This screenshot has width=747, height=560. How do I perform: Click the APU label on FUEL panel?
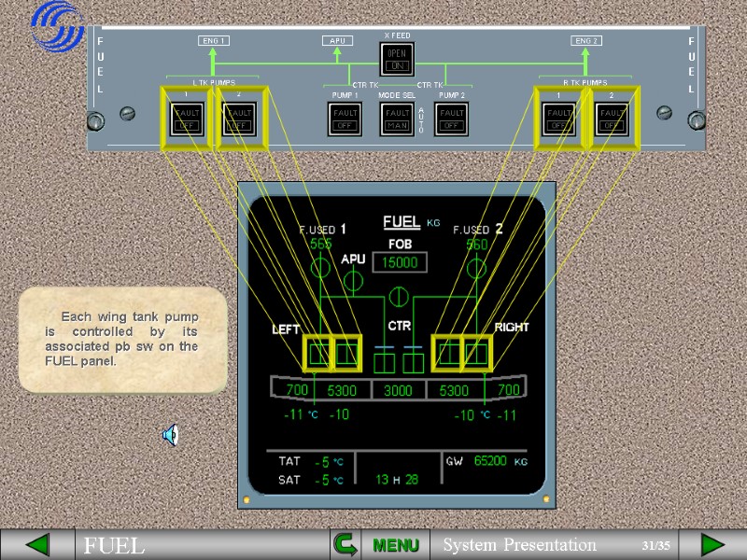point(337,41)
